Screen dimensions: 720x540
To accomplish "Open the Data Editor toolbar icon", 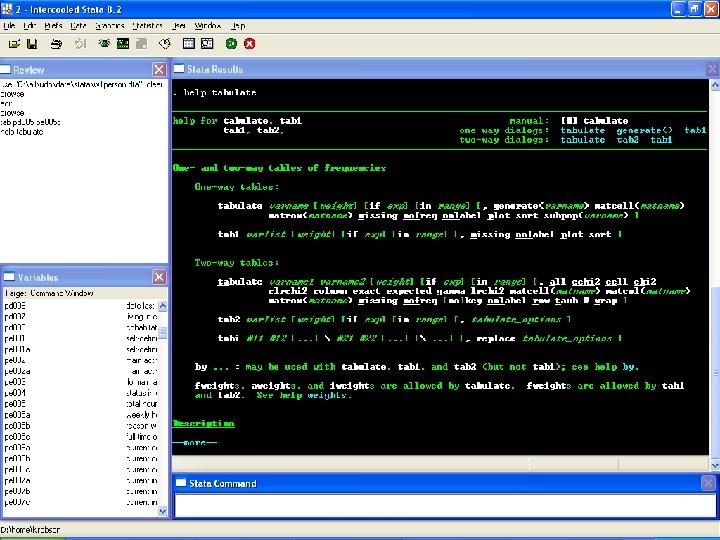I will [189, 44].
